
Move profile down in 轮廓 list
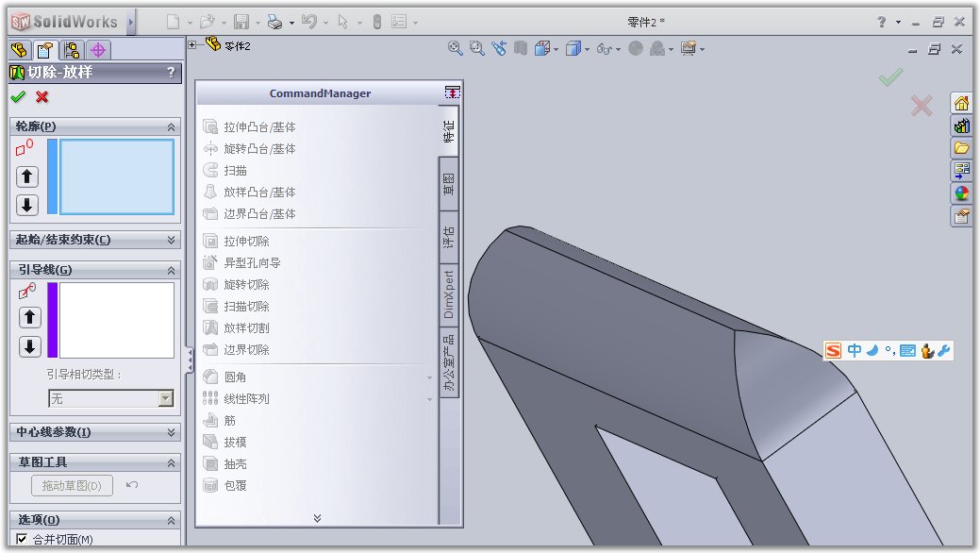click(26, 205)
